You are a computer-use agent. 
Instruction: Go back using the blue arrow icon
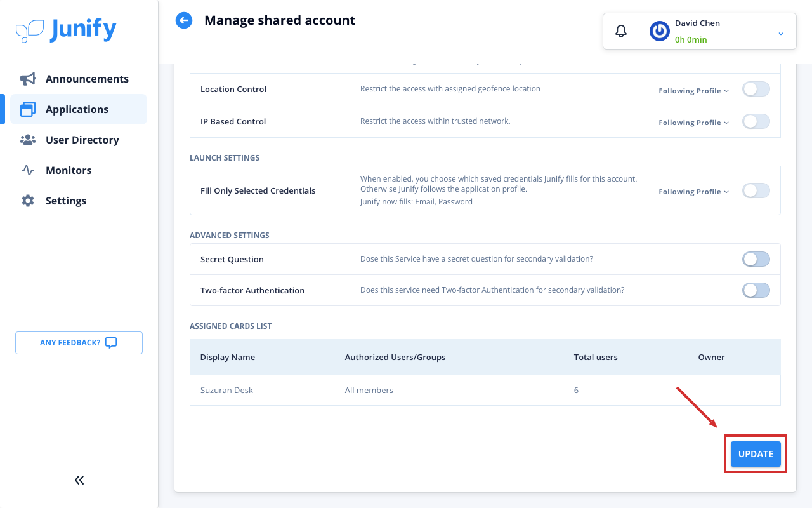(x=184, y=20)
